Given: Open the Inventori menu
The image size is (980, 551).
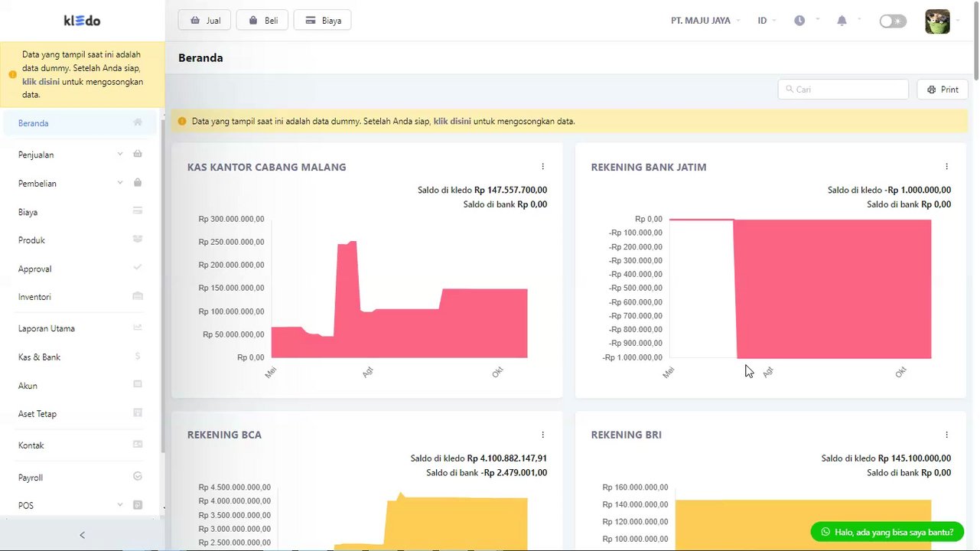Looking at the screenshot, I should click(80, 297).
